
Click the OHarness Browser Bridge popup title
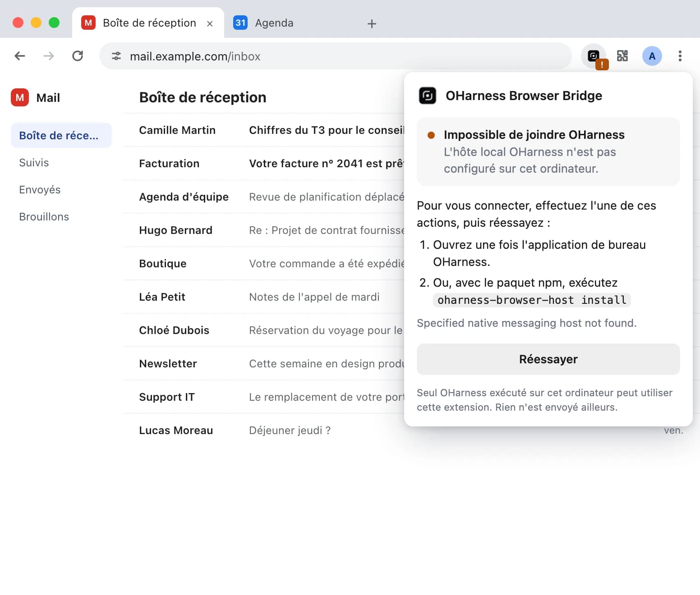(524, 96)
